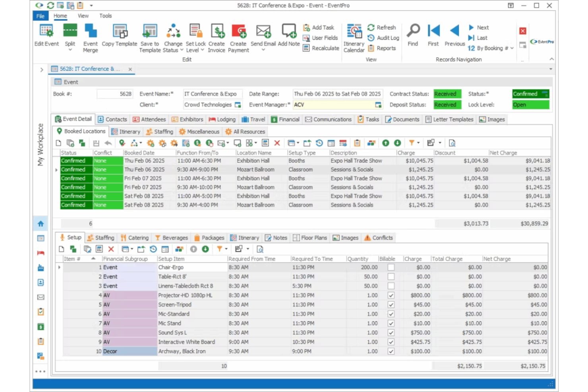Open filter dropdown in Booked Locations toolbar
The image size is (588, 392).
(x=418, y=143)
